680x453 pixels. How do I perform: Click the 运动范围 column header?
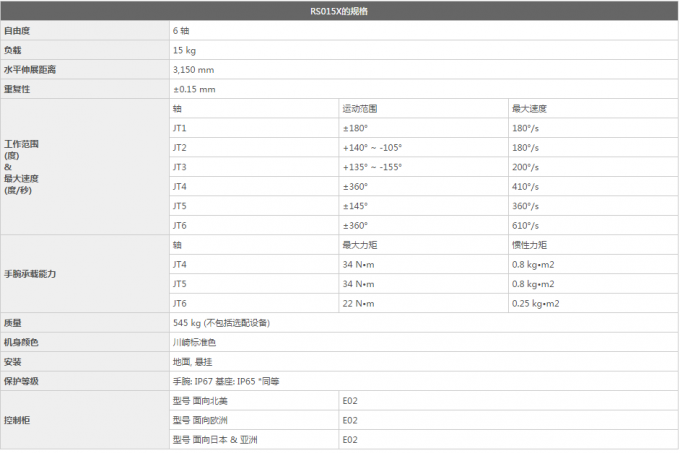359,108
